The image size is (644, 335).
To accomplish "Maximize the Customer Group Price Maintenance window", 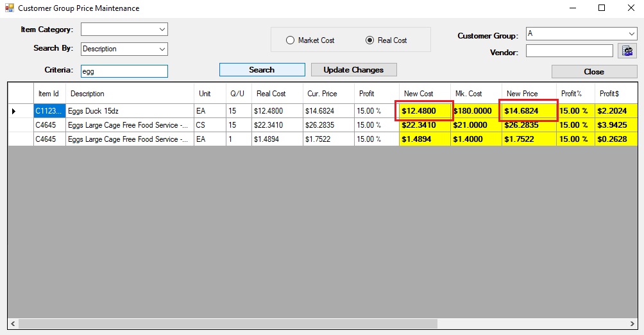I will pos(602,8).
